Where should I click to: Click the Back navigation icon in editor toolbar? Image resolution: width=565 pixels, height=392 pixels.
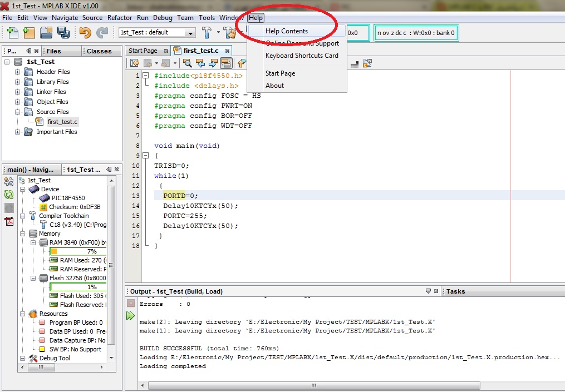[x=148, y=63]
